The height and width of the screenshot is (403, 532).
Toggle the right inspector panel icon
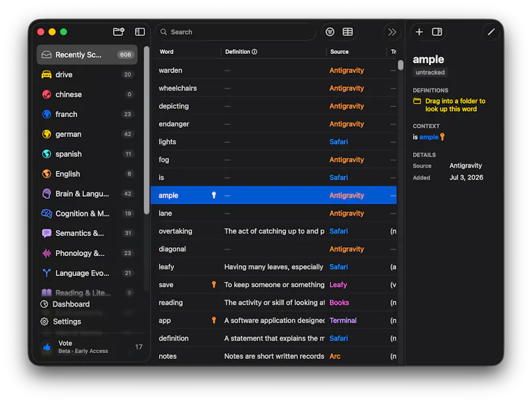tap(437, 32)
